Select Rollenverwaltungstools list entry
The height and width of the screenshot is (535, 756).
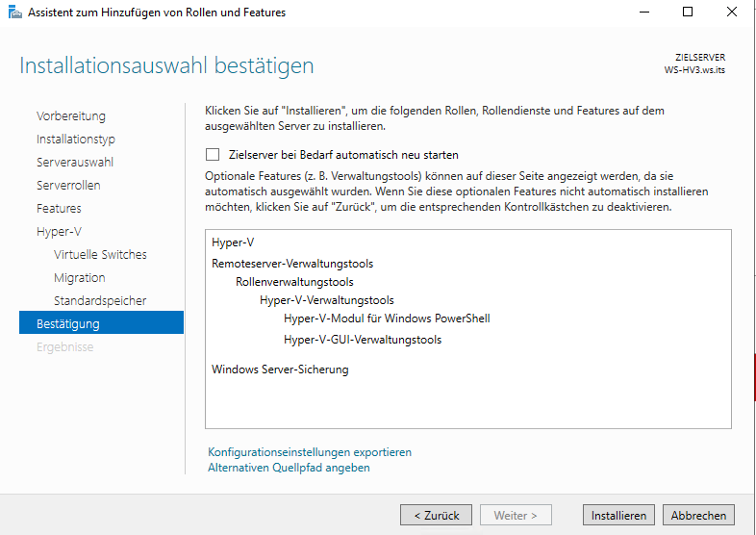(x=294, y=282)
